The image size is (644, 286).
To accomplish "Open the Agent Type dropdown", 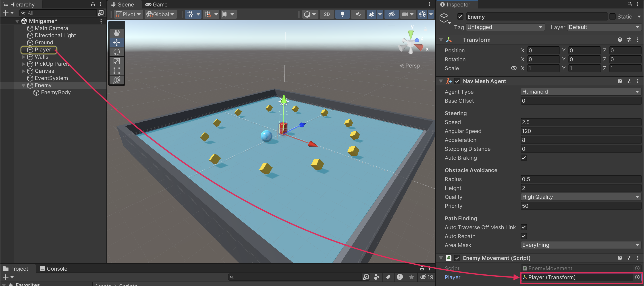I will (x=580, y=92).
